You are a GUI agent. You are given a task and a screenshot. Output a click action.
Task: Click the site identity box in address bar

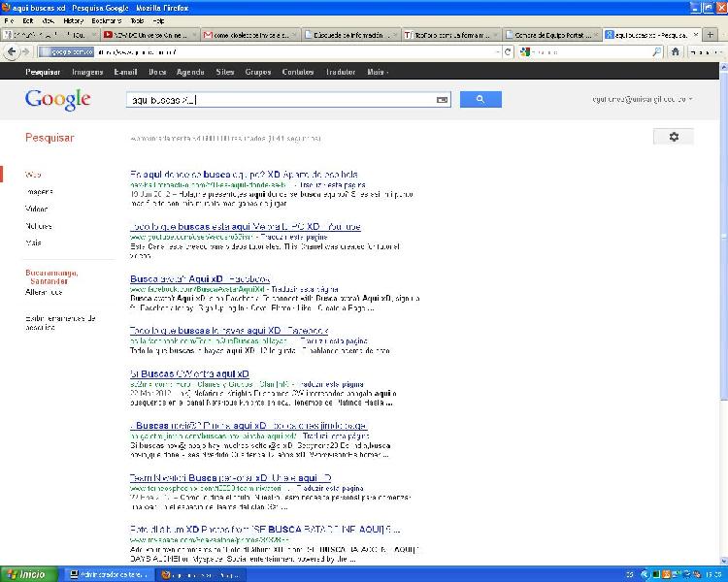[x=67, y=52]
